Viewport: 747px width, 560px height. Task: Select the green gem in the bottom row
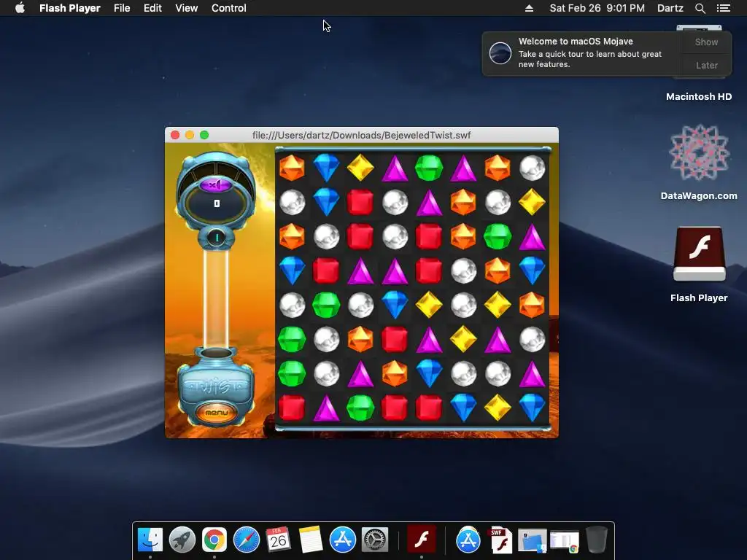click(x=360, y=408)
